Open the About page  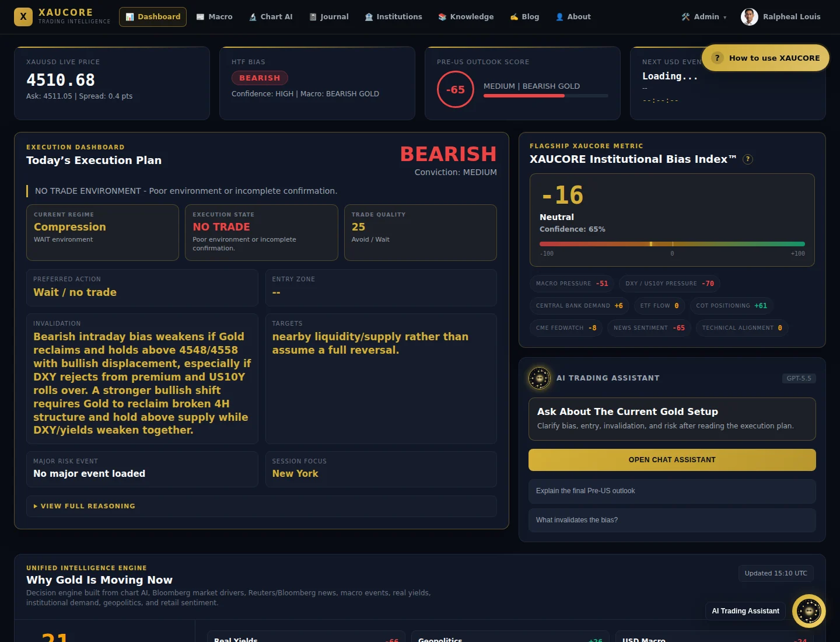[573, 17]
